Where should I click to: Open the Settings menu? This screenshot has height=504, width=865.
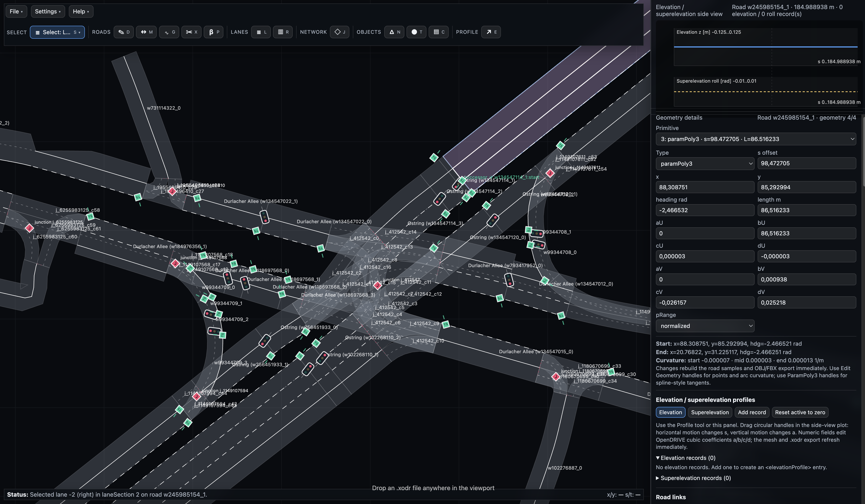48,11
